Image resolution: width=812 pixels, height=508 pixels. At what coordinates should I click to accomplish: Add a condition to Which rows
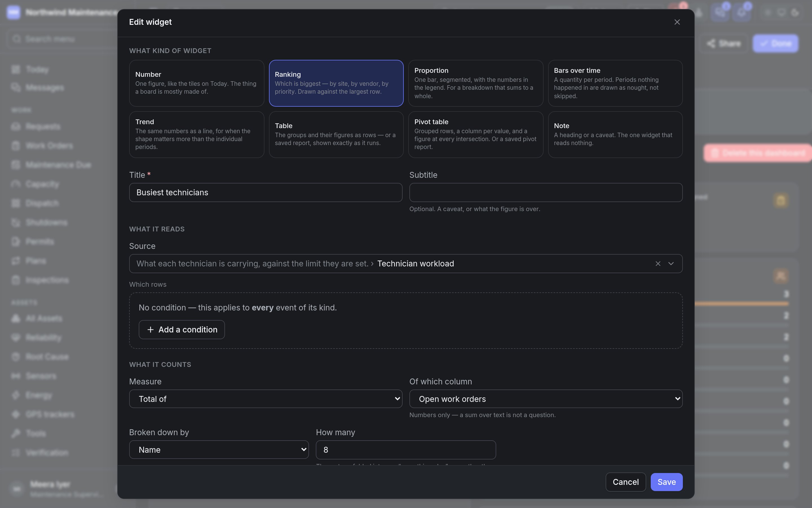pos(182,330)
